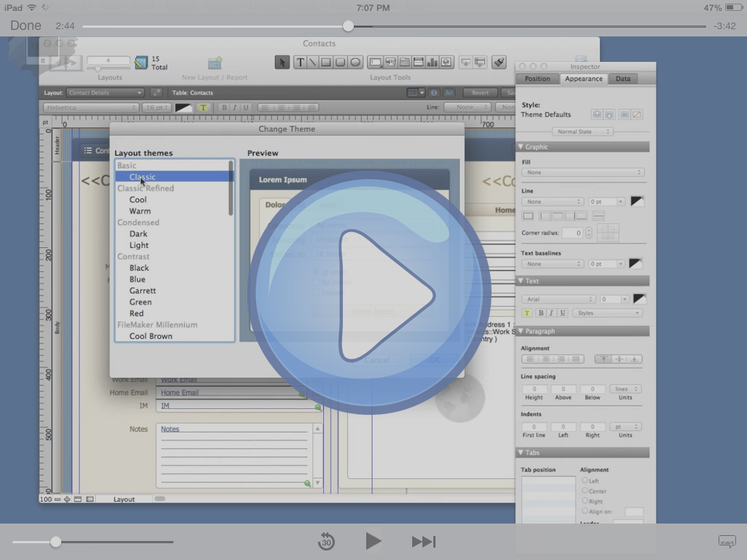Toggle Italic in the Inspector Text section
This screenshot has width=747, height=560.
(x=551, y=313)
